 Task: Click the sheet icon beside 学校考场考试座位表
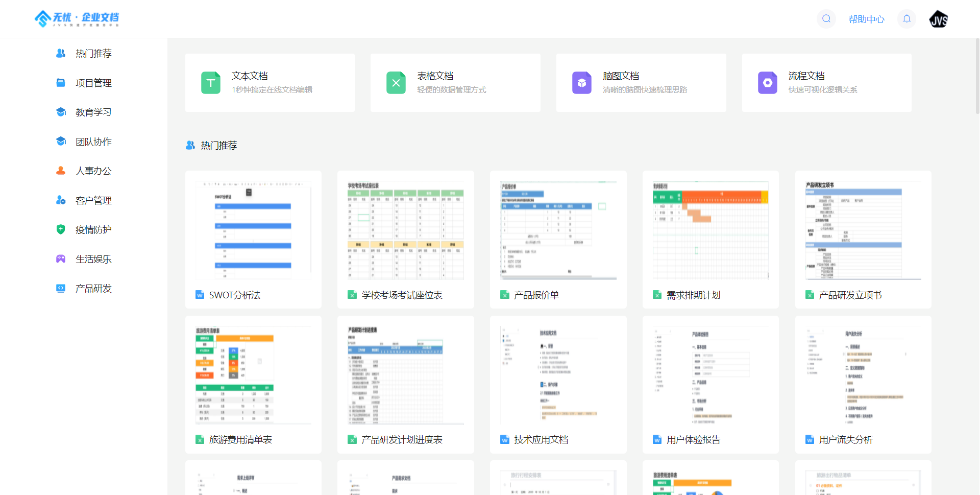click(352, 295)
